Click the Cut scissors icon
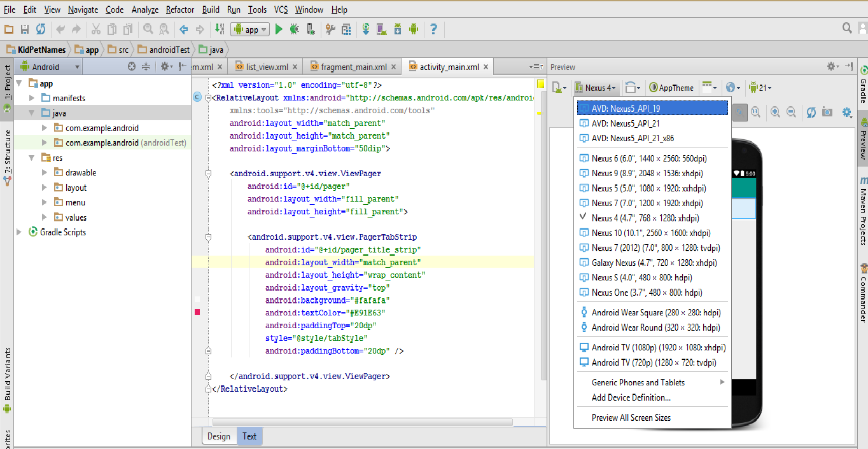The image size is (868, 449). [96, 29]
